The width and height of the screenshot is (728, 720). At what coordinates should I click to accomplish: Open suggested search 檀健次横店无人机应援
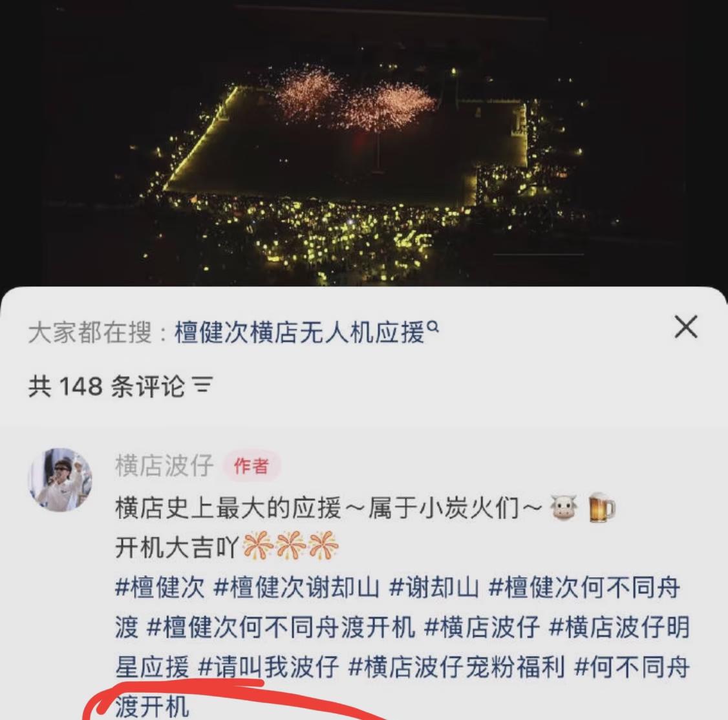coord(300,332)
